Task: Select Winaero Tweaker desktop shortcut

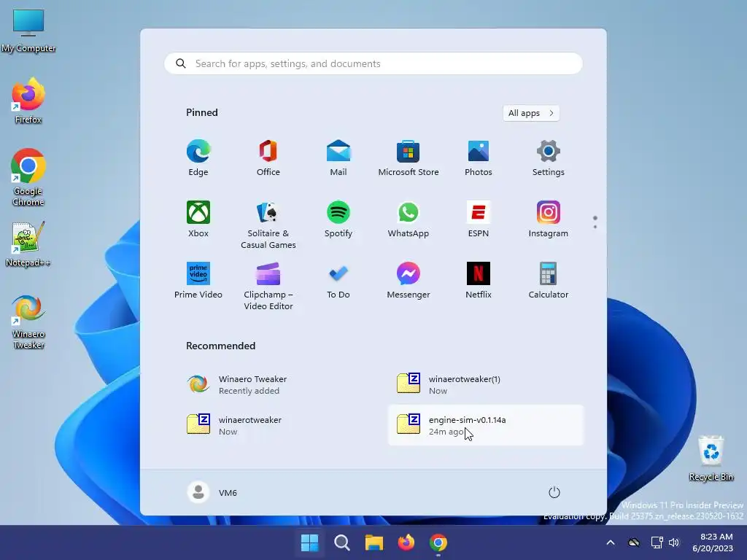Action: click(x=28, y=322)
